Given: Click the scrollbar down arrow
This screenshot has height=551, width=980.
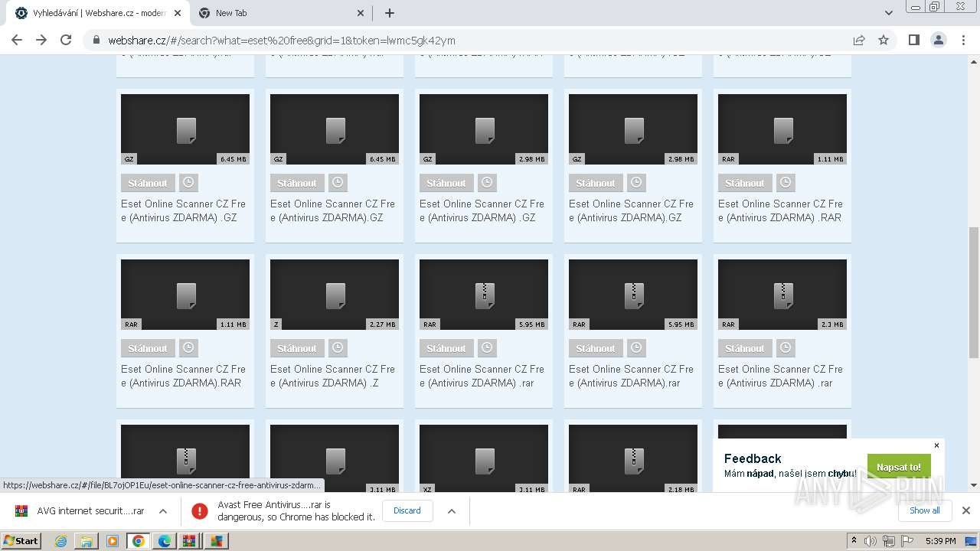Looking at the screenshot, I should [x=974, y=484].
